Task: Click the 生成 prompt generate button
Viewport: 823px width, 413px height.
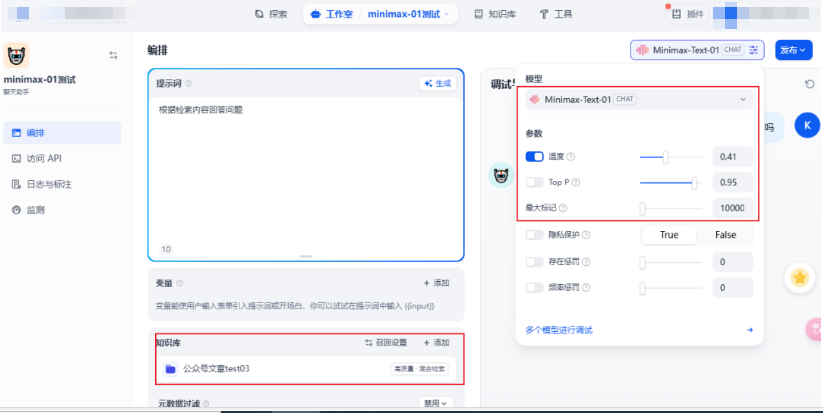Action: [x=438, y=83]
